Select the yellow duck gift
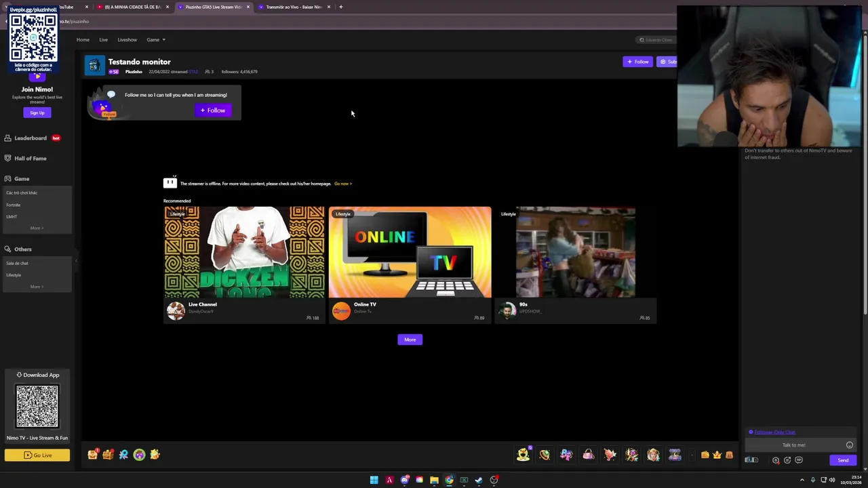Viewport: 868px width, 488px height. (523, 455)
